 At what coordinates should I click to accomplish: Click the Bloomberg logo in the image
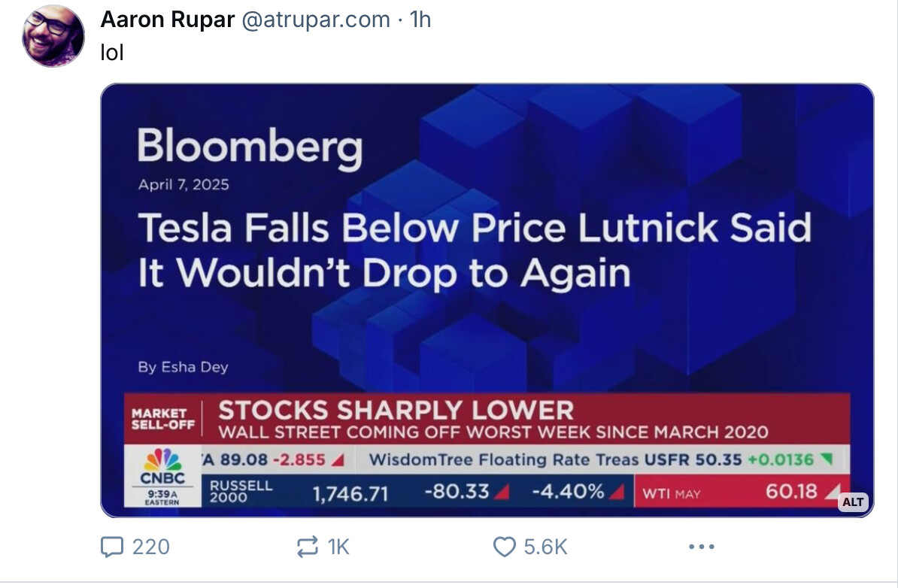pos(250,147)
